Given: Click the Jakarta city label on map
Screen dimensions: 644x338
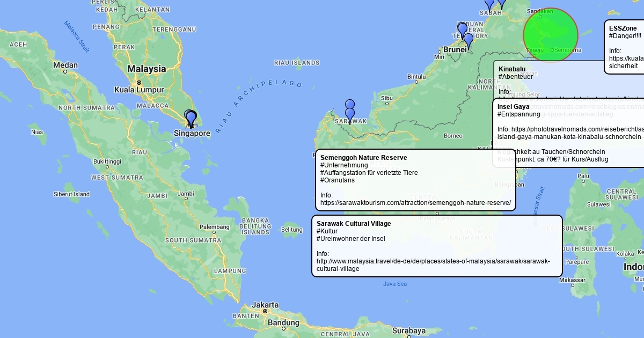Looking at the screenshot, I should [x=265, y=304].
